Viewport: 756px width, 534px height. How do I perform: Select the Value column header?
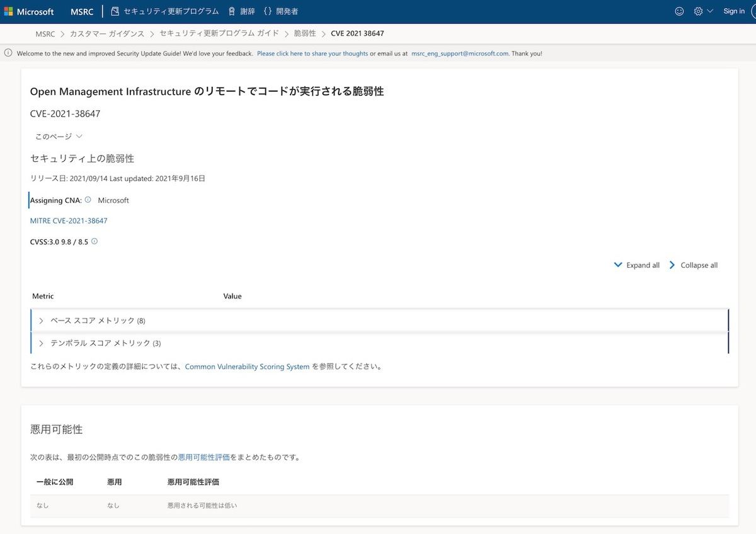(x=232, y=296)
